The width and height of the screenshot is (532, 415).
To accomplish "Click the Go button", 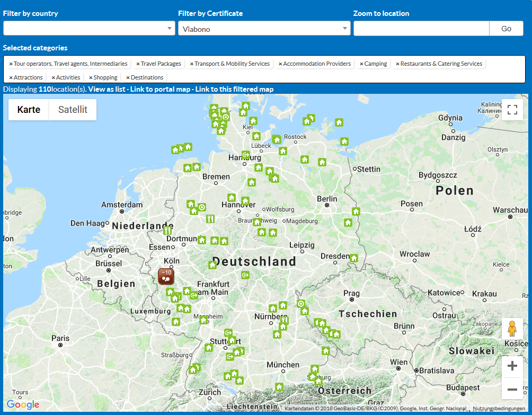I will (x=506, y=29).
